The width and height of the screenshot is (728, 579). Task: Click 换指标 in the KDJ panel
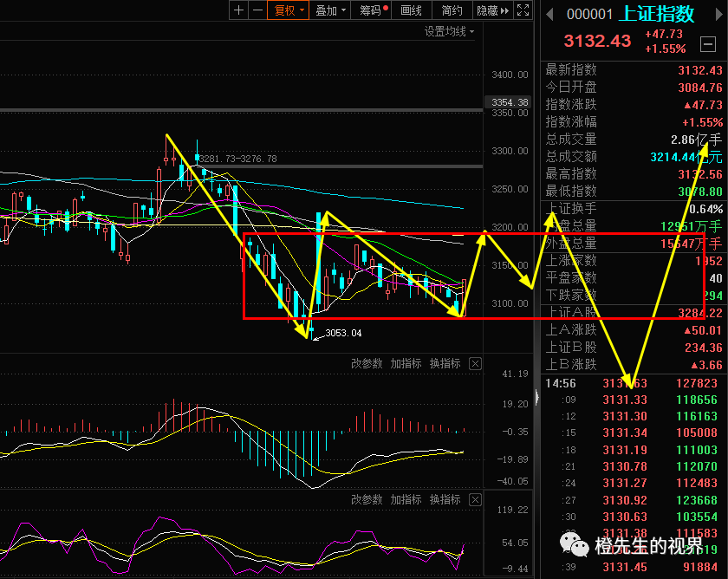click(445, 499)
